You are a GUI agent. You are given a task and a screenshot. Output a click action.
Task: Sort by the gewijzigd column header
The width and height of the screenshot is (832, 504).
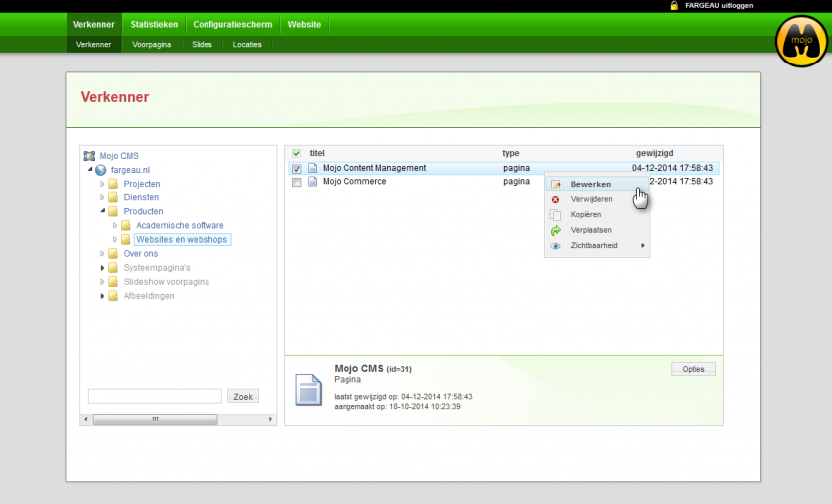(654, 153)
